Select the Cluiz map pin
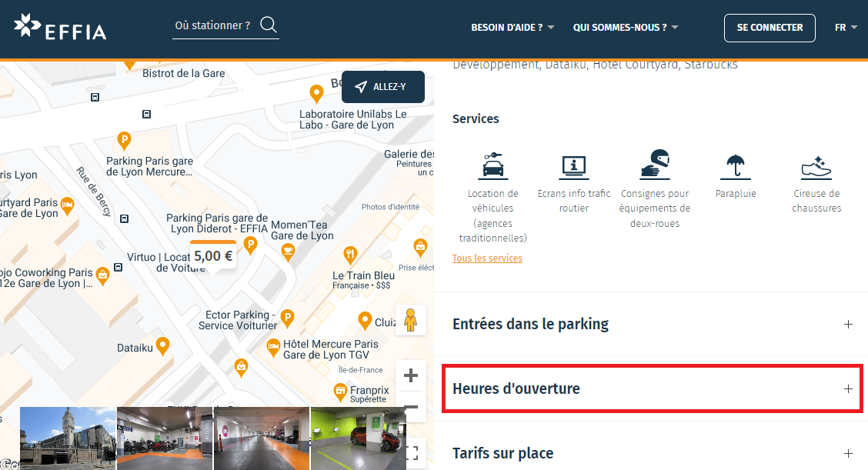The image size is (868, 470). [364, 321]
